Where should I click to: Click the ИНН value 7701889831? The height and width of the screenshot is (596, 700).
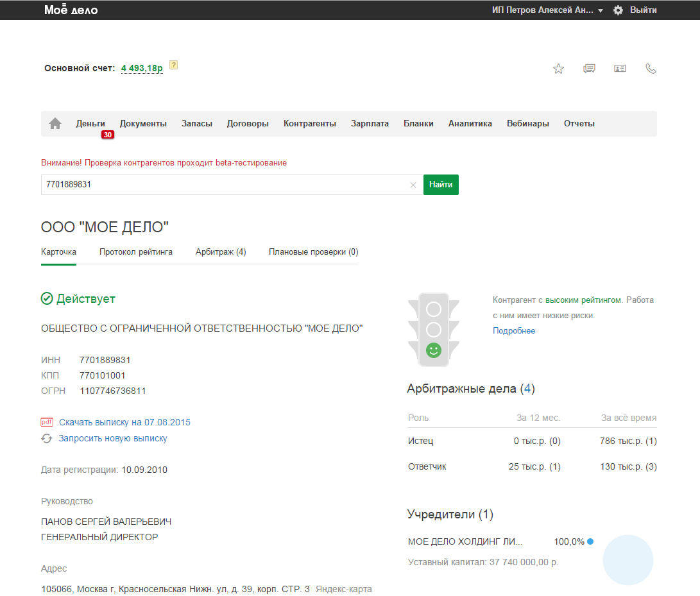[x=105, y=361]
